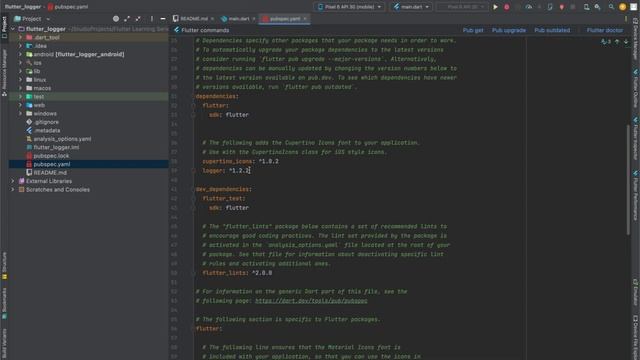This screenshot has width=640, height=360.
Task: Open the Flutter Outline tool window
Action: (636, 89)
